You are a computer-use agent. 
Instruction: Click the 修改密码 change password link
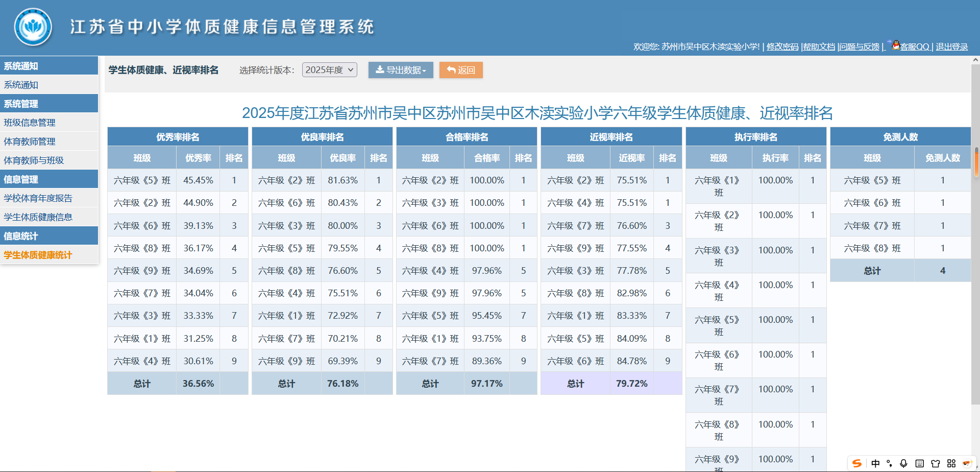(x=782, y=46)
